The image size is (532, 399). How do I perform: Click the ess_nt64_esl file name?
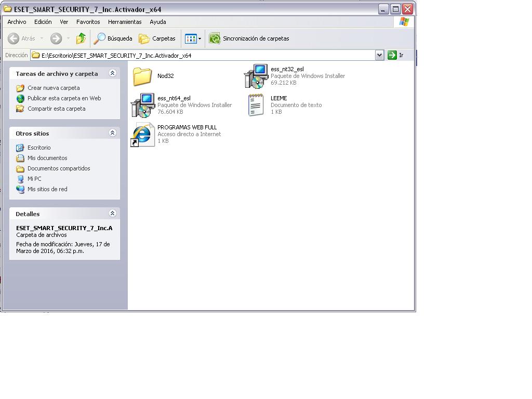point(174,98)
